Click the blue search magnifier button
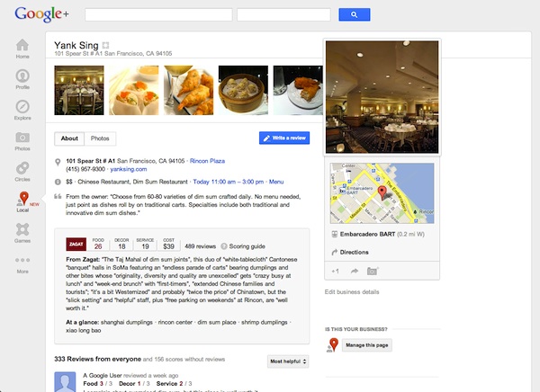 (355, 15)
